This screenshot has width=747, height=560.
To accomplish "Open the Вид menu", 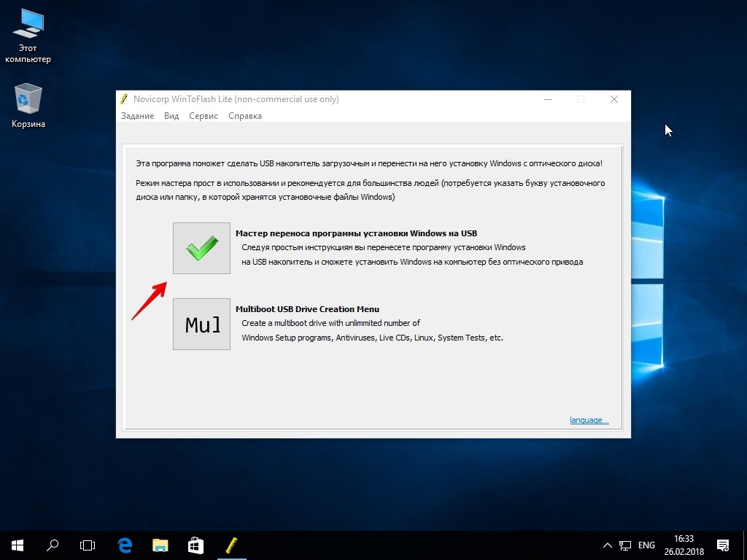I will [x=171, y=116].
